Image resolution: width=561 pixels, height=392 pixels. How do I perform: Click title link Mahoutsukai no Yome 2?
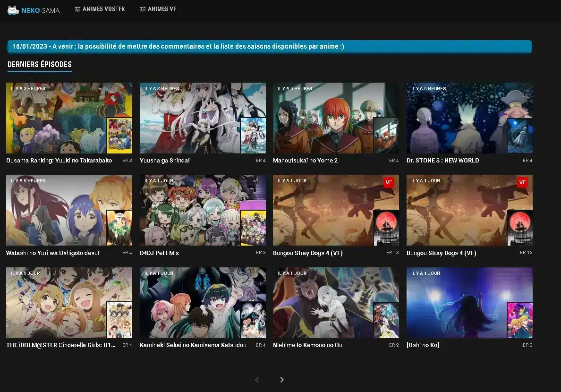305,161
